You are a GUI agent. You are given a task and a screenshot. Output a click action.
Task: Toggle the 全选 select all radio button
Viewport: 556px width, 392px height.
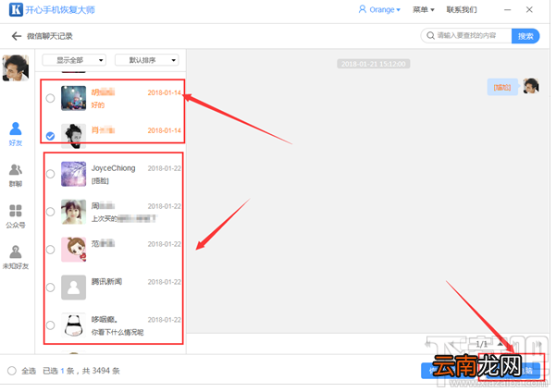point(12,371)
